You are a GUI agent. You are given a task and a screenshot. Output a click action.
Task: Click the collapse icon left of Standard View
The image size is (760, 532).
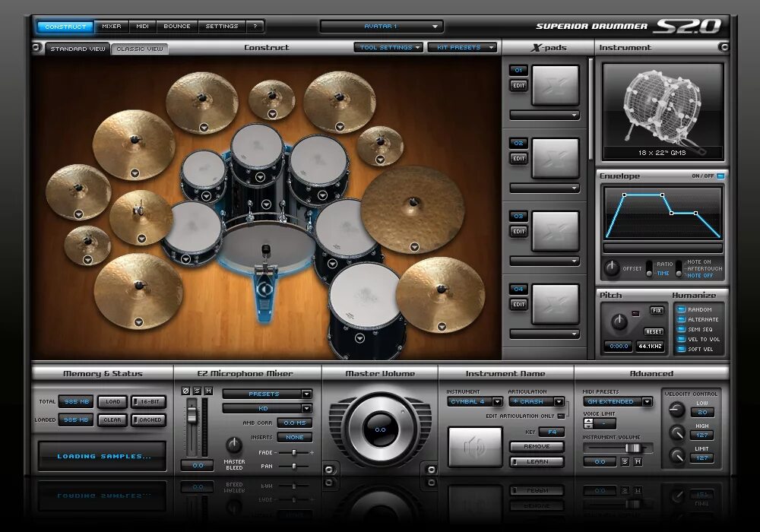36,47
